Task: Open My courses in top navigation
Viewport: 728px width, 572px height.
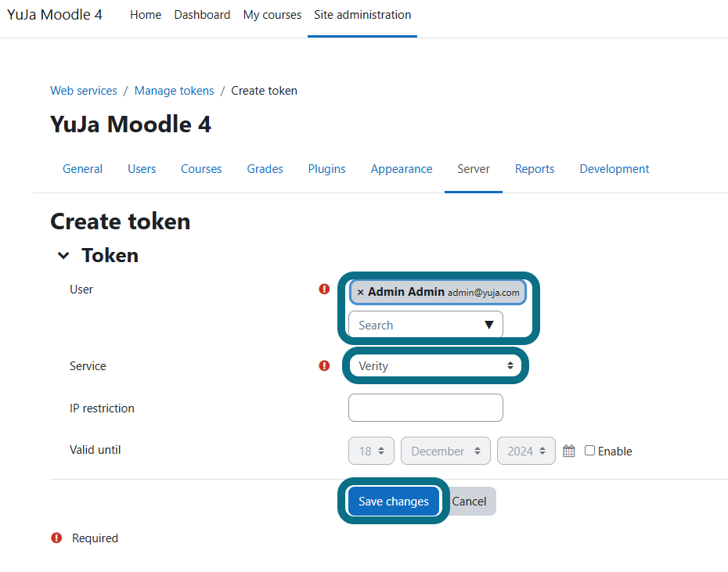Action: pos(272,15)
